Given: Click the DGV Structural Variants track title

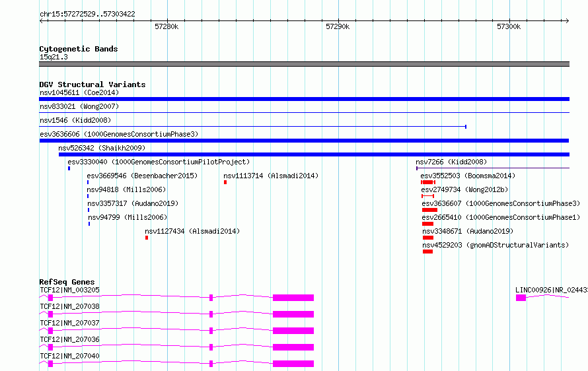Looking at the screenshot, I should coord(92,84).
